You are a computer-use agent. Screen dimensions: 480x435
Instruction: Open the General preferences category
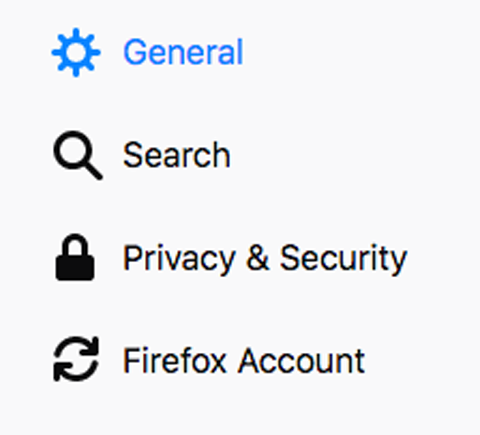147,52
